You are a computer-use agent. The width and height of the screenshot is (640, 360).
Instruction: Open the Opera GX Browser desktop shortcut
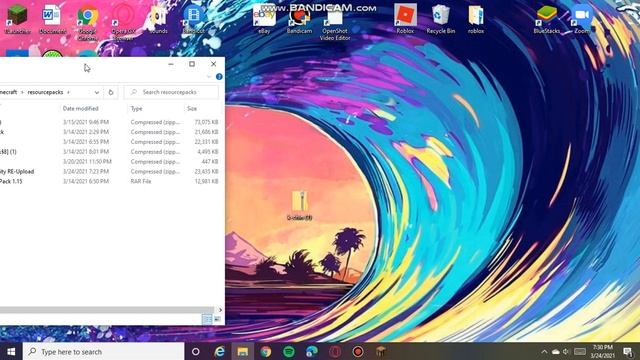(123, 22)
